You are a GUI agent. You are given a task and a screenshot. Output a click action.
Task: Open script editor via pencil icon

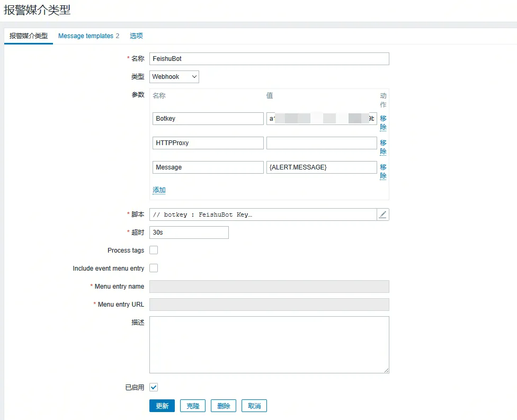pyautogui.click(x=383, y=215)
